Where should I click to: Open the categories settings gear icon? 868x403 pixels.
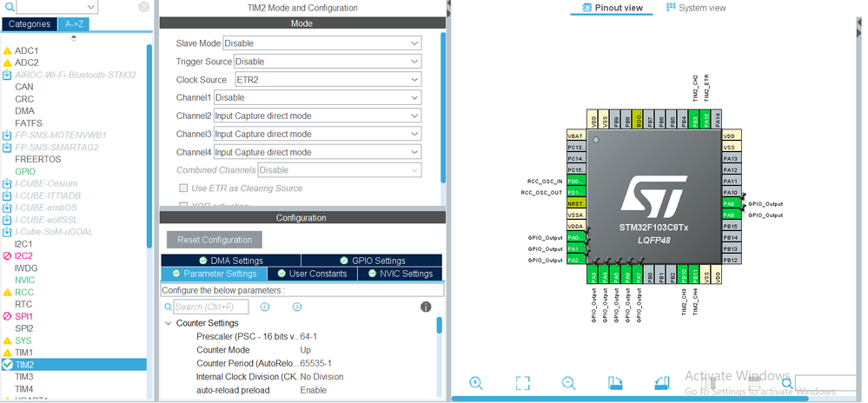[144, 7]
